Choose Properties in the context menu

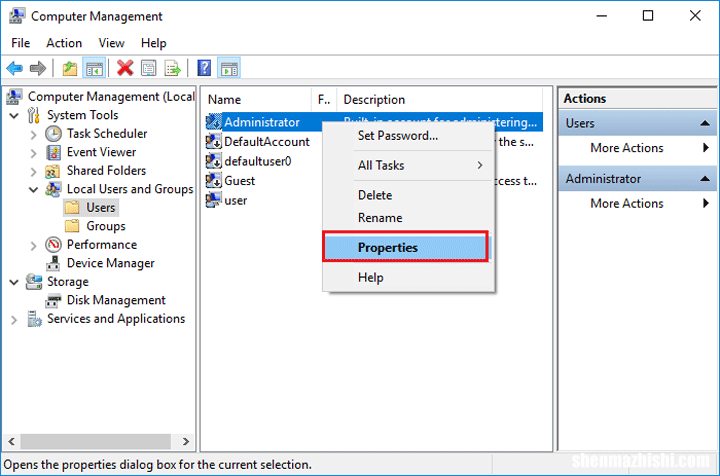pyautogui.click(x=388, y=247)
